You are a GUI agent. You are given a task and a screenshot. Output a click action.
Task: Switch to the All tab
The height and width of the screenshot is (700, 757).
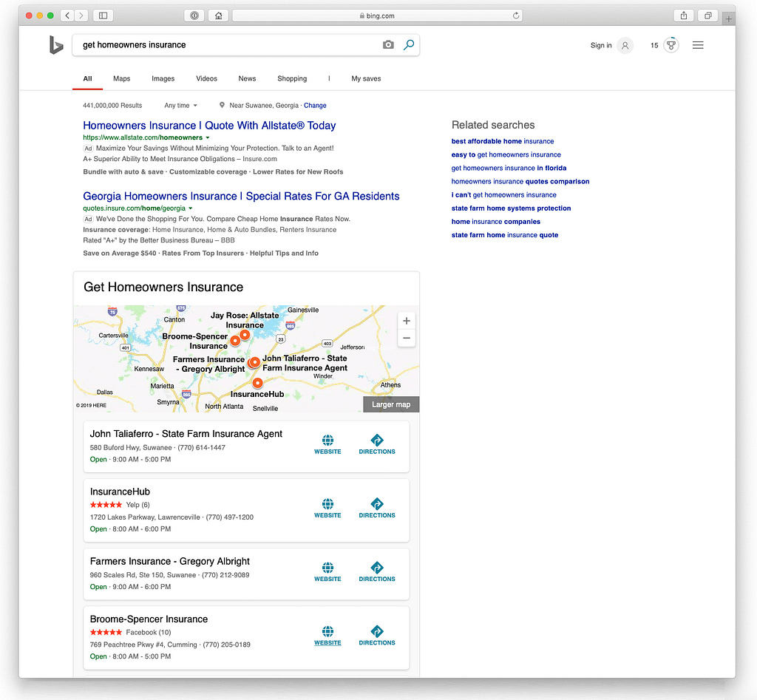[x=87, y=78]
